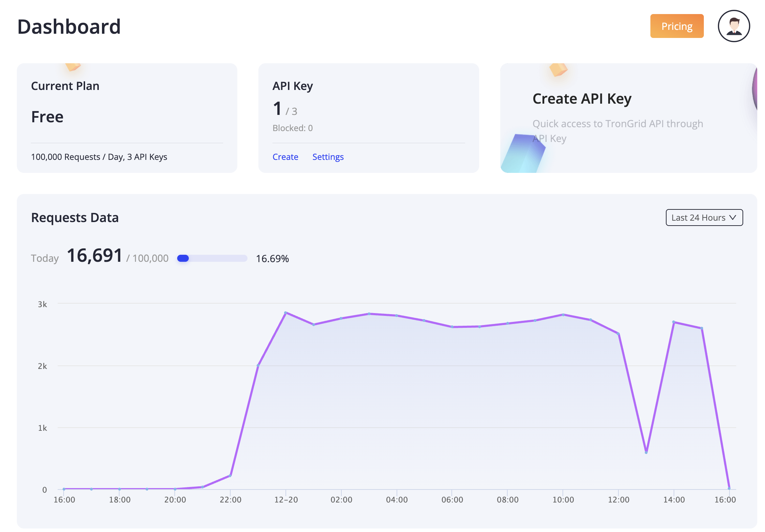This screenshot has width=765, height=532.
Task: Click the 10:00 data point on chart
Action: point(563,314)
